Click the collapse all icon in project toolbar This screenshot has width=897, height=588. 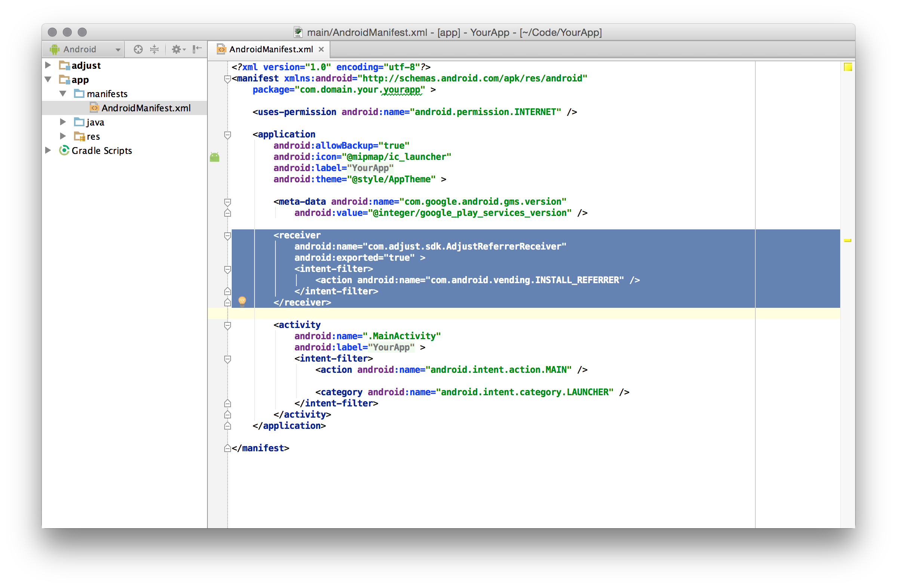click(x=154, y=49)
